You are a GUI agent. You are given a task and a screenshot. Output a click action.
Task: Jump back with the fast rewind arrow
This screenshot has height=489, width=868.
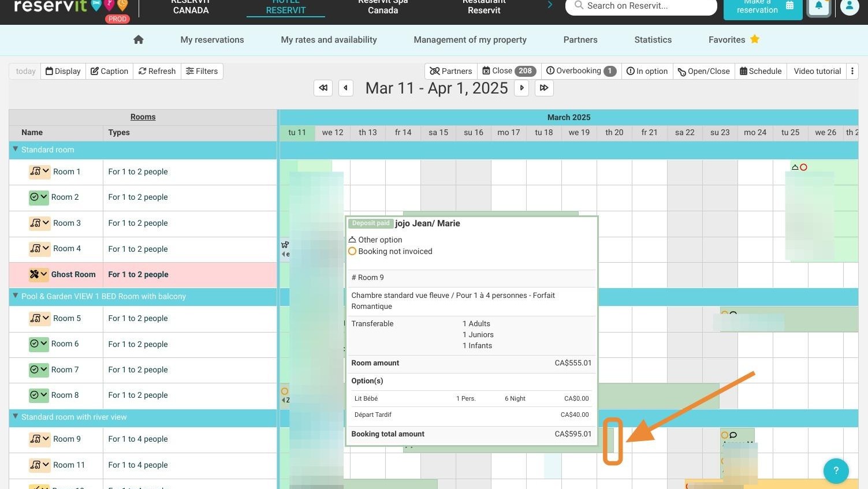pos(323,88)
